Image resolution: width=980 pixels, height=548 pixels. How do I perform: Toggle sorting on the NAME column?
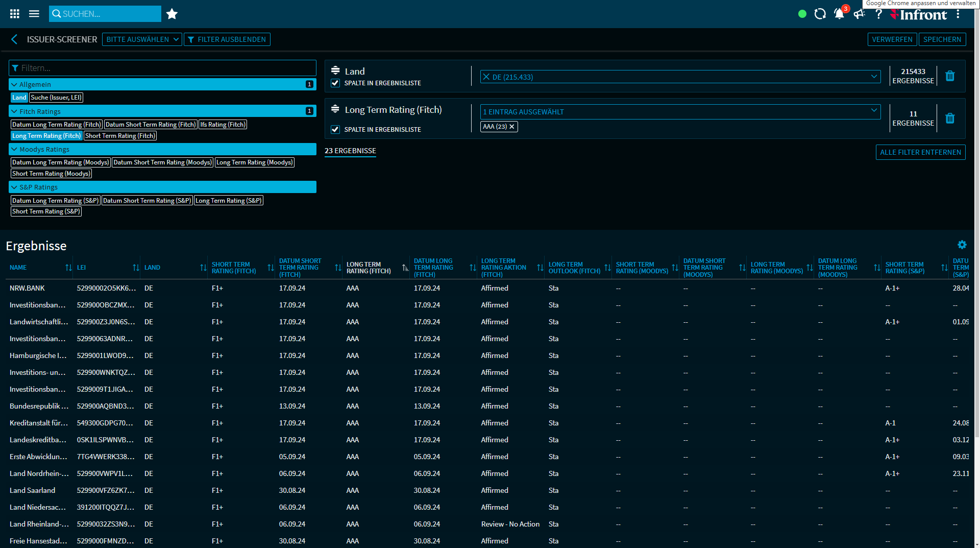tap(68, 267)
